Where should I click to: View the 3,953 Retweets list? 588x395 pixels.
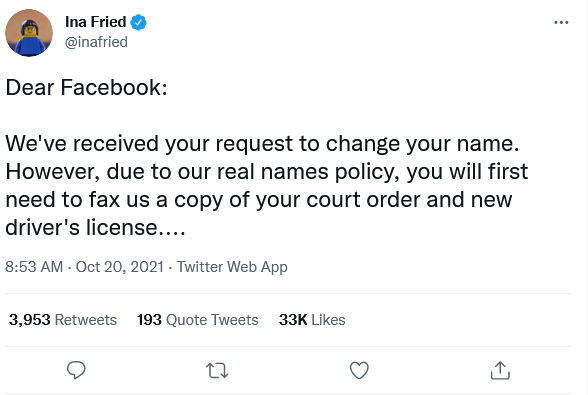(63, 320)
